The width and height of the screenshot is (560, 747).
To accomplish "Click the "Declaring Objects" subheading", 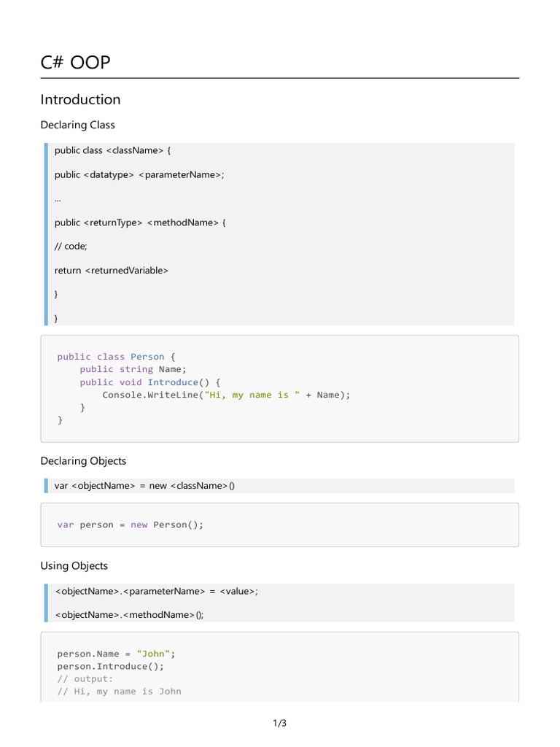I will pos(83,461).
